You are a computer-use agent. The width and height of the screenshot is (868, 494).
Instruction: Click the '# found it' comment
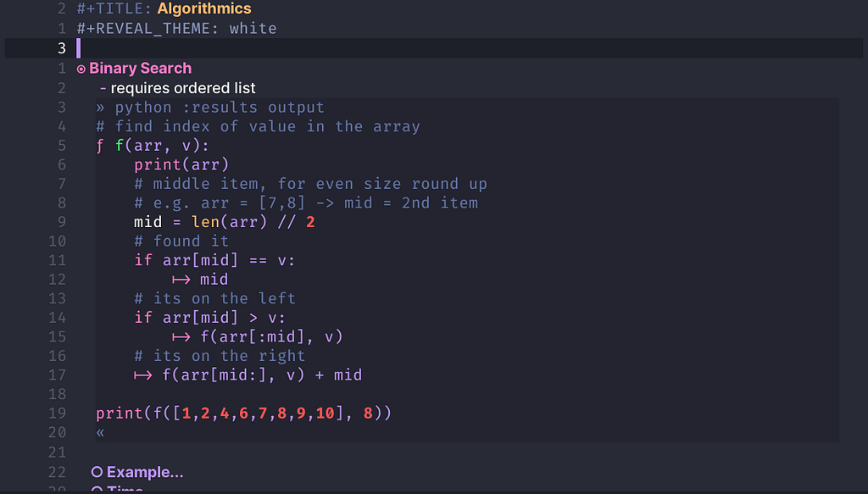tap(181, 241)
